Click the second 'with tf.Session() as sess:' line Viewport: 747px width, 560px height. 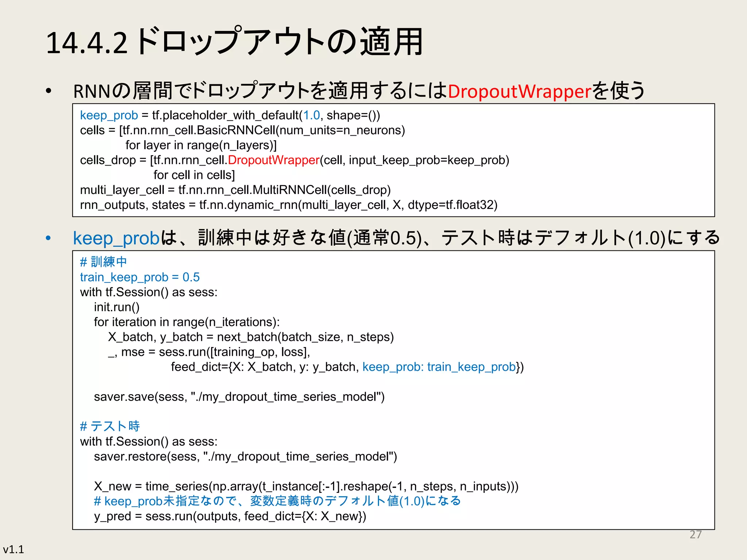149,442
